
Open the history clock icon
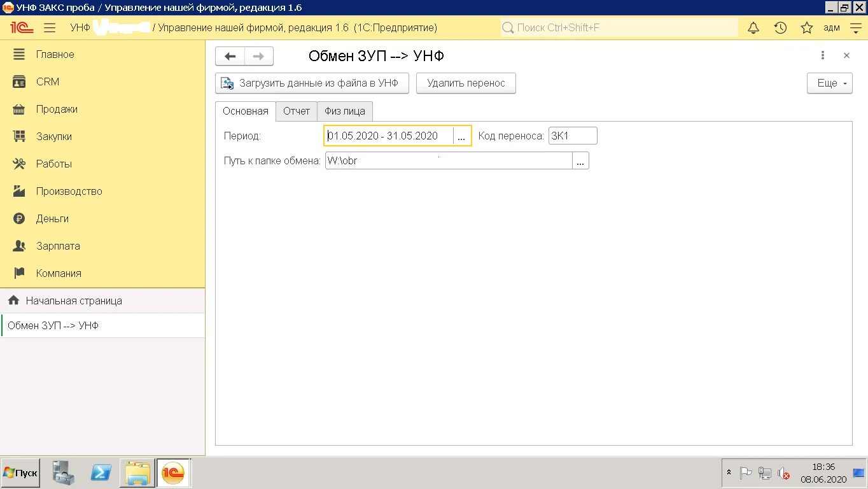[x=780, y=28]
